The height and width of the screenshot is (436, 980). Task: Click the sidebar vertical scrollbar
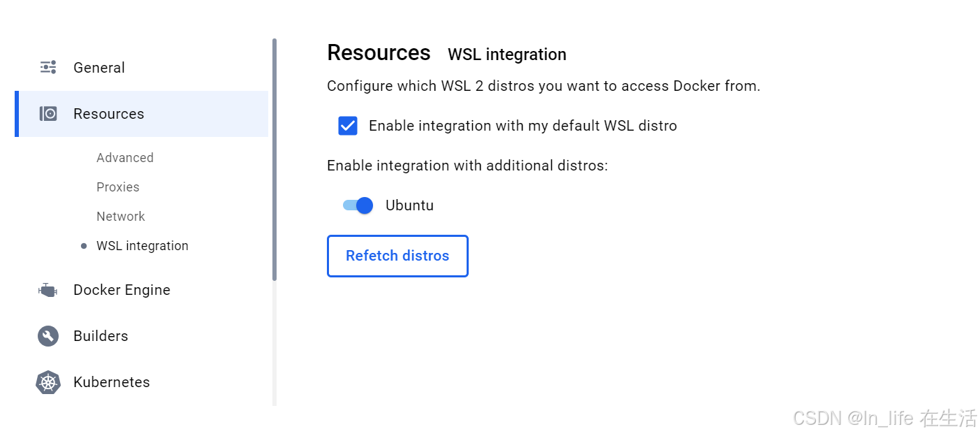pyautogui.click(x=275, y=159)
